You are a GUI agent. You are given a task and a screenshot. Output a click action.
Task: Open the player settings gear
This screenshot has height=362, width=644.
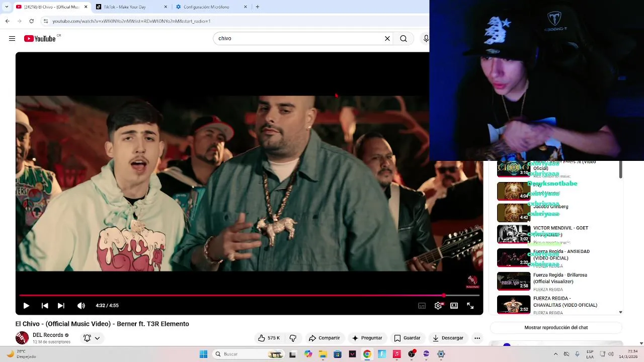click(x=438, y=306)
